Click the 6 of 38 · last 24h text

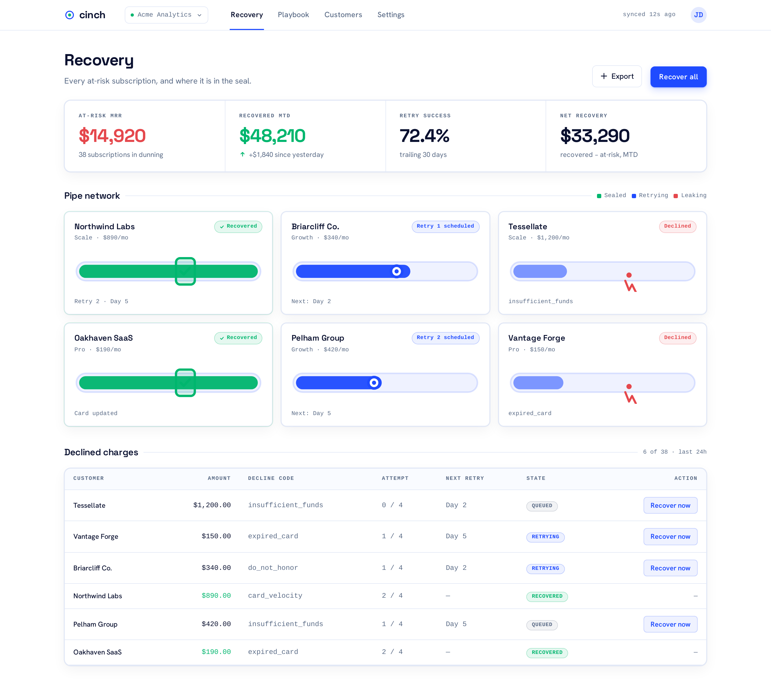[x=675, y=452]
